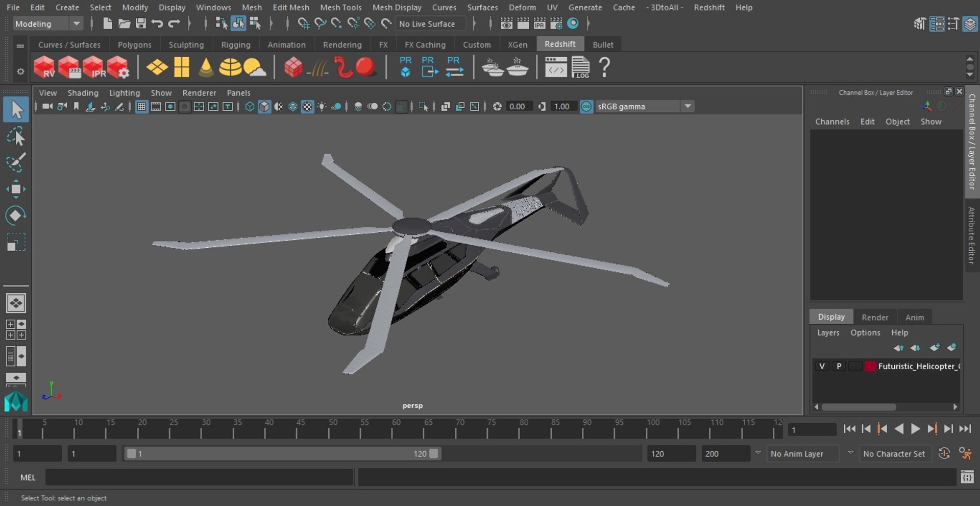Viewport: 980px width, 506px height.
Task: Click the time range slider bar
Action: pos(283,453)
